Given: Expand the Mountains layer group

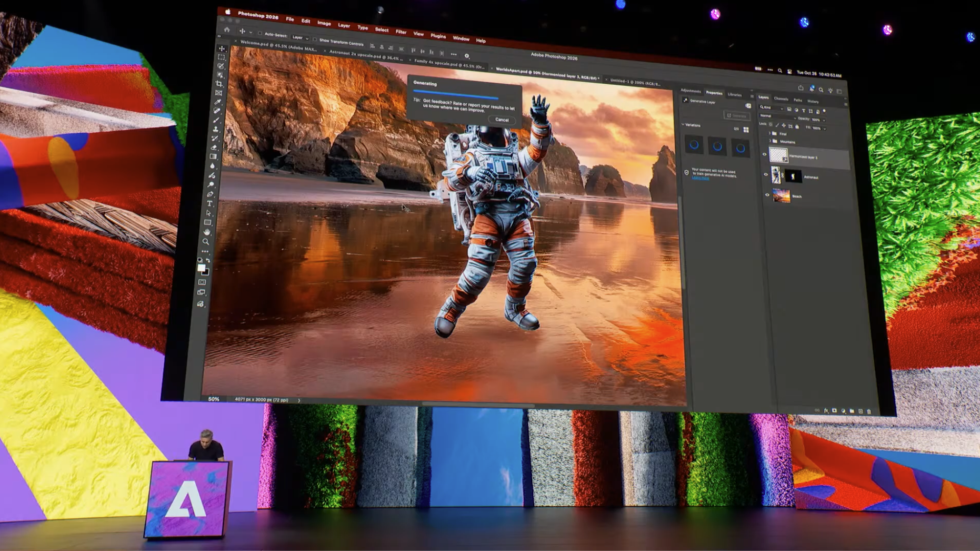Looking at the screenshot, I should pyautogui.click(x=770, y=141).
